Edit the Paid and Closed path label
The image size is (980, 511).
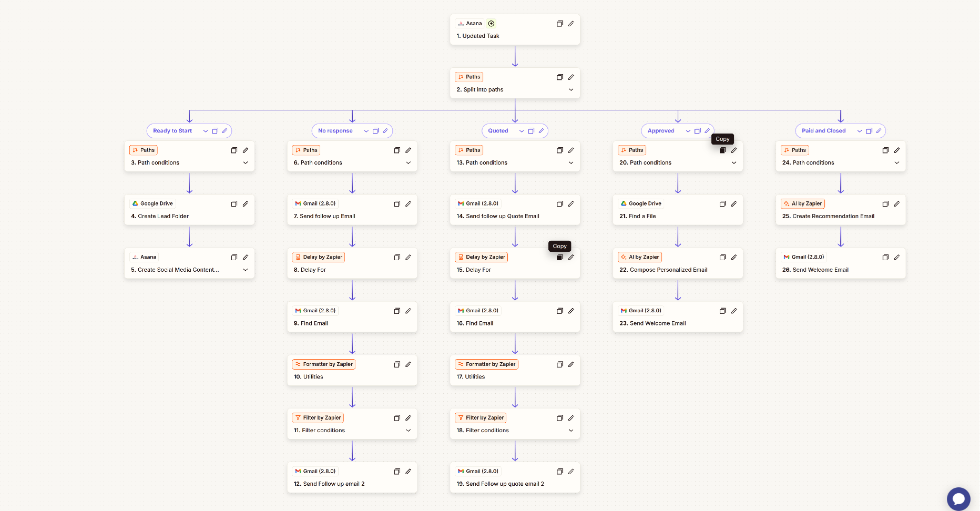879,131
